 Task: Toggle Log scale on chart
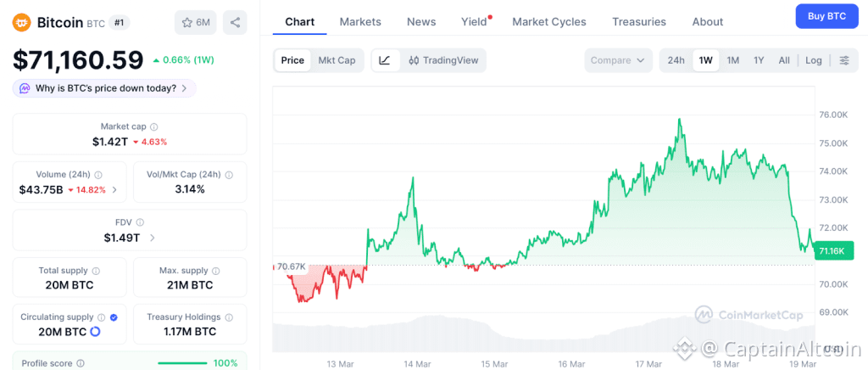coord(813,60)
